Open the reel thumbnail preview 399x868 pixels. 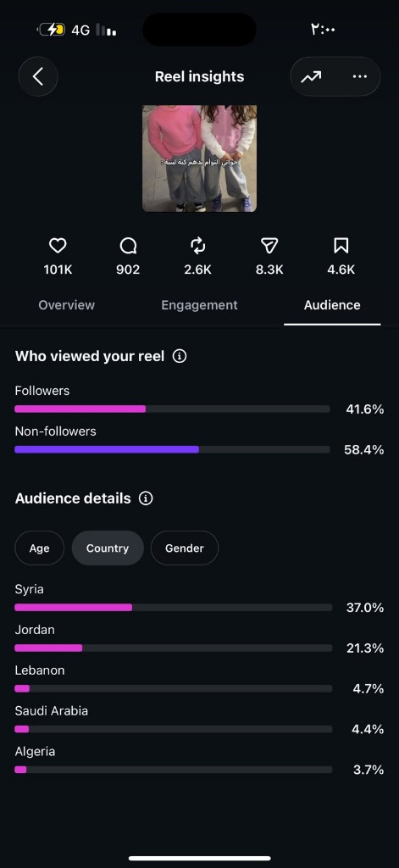[199, 159]
